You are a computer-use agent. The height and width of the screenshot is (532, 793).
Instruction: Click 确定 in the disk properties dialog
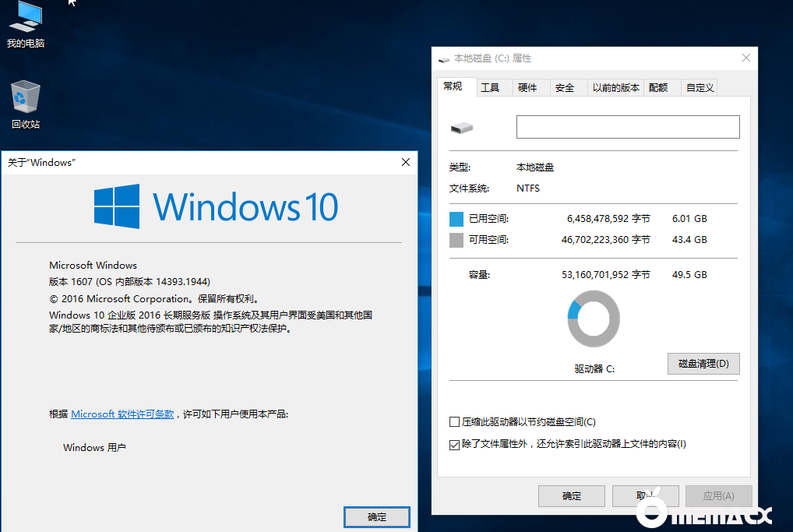571,496
